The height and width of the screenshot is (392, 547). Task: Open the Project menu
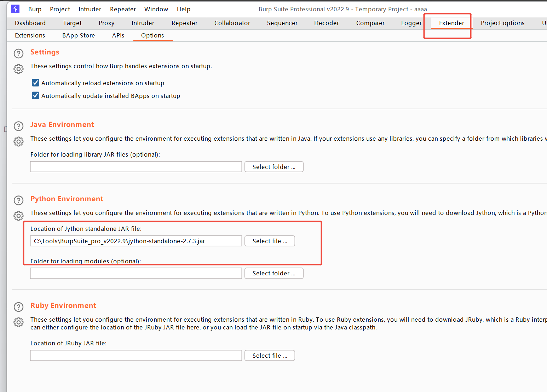click(60, 9)
